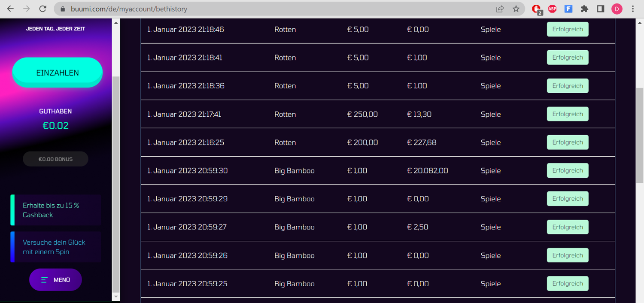Bookmark this page with star icon

pyautogui.click(x=516, y=9)
